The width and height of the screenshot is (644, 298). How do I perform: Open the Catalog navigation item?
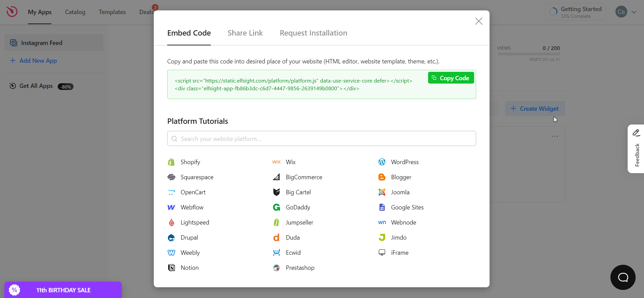[75, 12]
